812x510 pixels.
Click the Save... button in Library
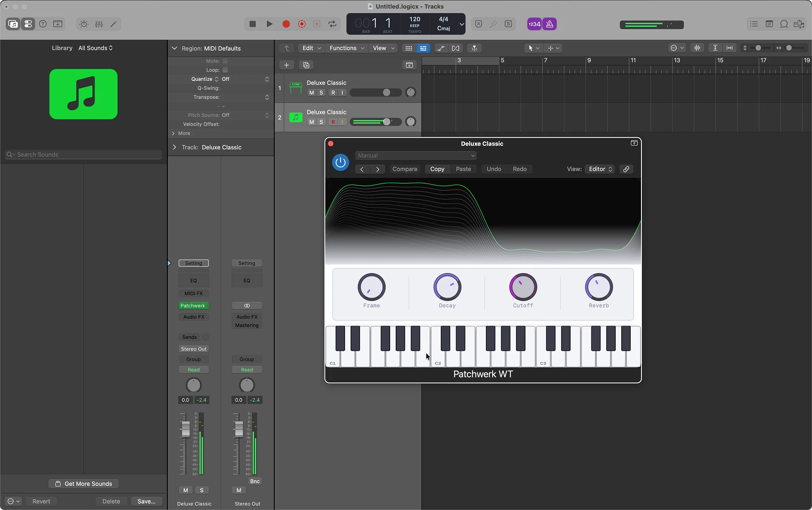(x=147, y=501)
